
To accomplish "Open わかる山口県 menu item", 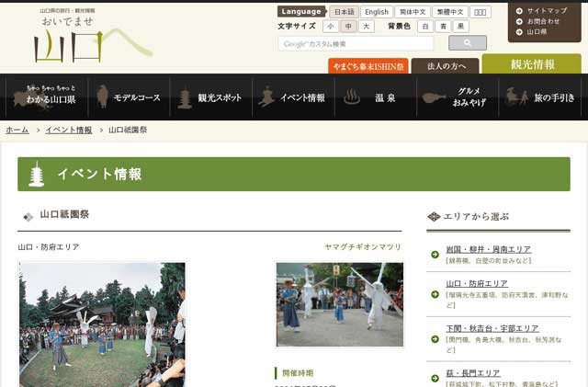I will point(47,97).
